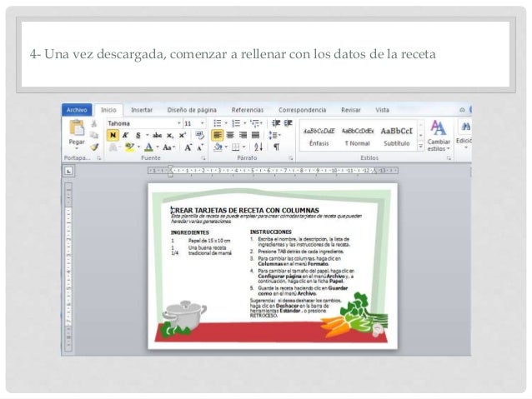Click the sort (A-Z) icon

258,147
